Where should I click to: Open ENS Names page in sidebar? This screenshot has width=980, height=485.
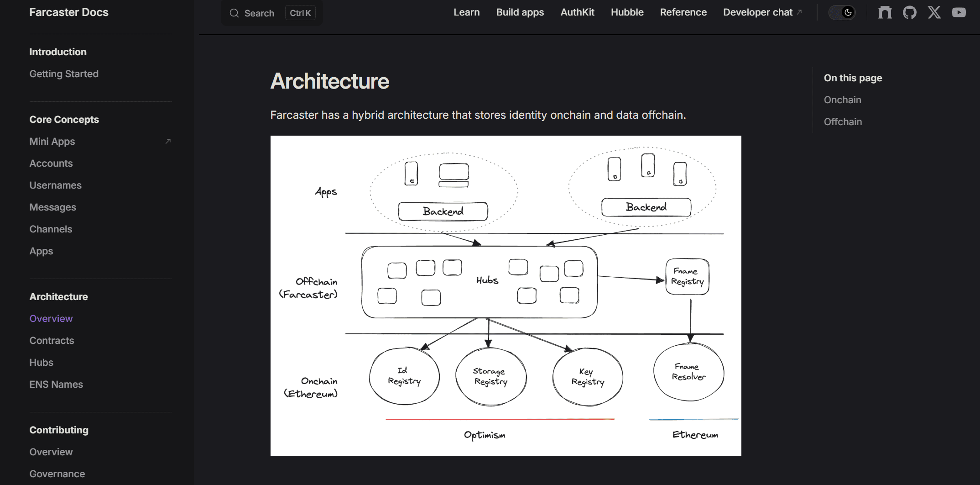tap(56, 385)
